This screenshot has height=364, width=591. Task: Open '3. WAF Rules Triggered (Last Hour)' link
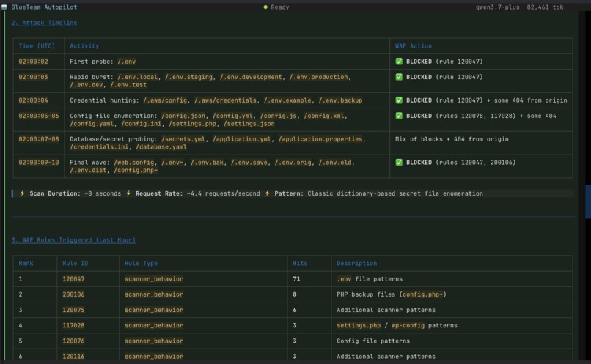[73, 239]
